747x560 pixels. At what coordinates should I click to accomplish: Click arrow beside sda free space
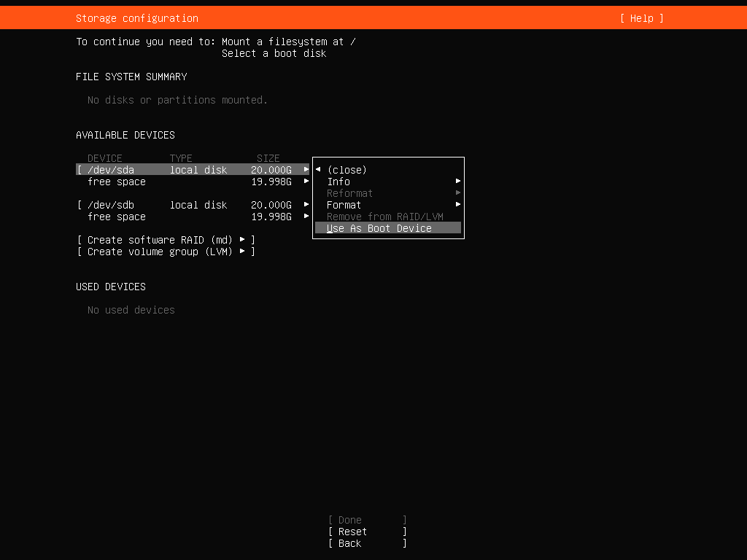point(306,182)
